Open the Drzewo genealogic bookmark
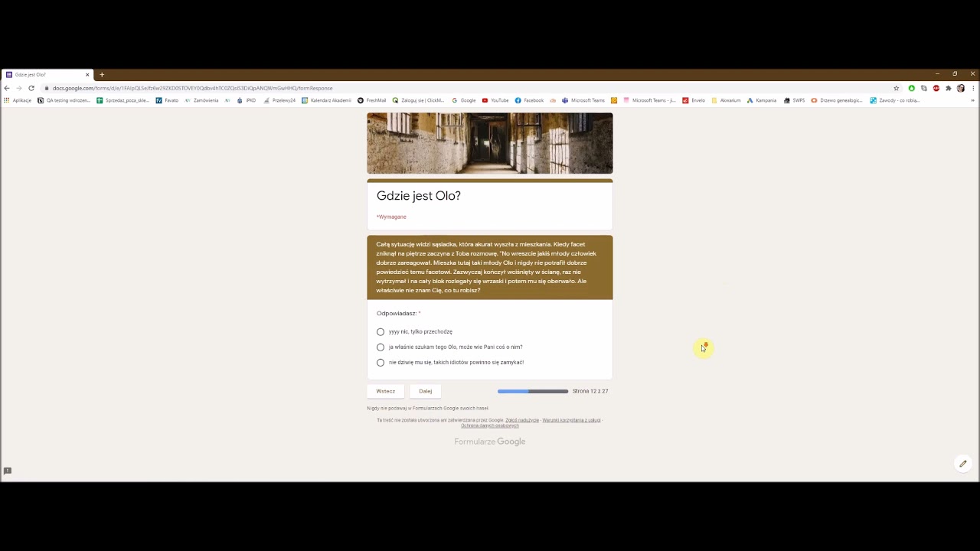Screen dimensions: 980x551 tap(837, 100)
